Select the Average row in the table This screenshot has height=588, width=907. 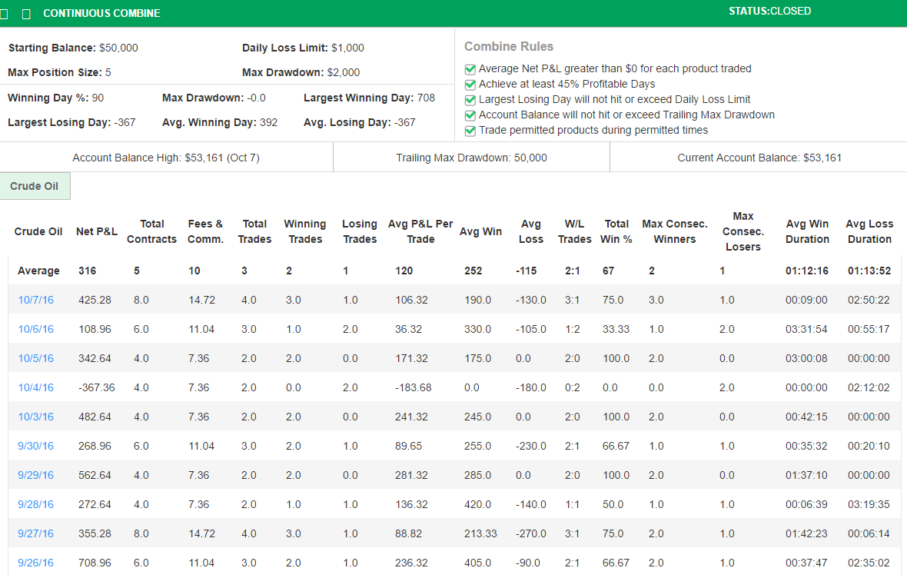pyautogui.click(x=38, y=271)
